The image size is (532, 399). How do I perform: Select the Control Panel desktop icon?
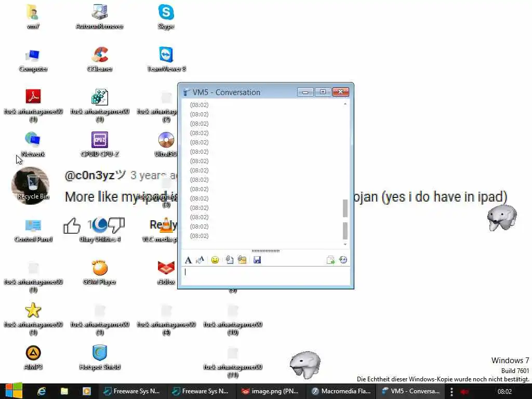pos(33,229)
